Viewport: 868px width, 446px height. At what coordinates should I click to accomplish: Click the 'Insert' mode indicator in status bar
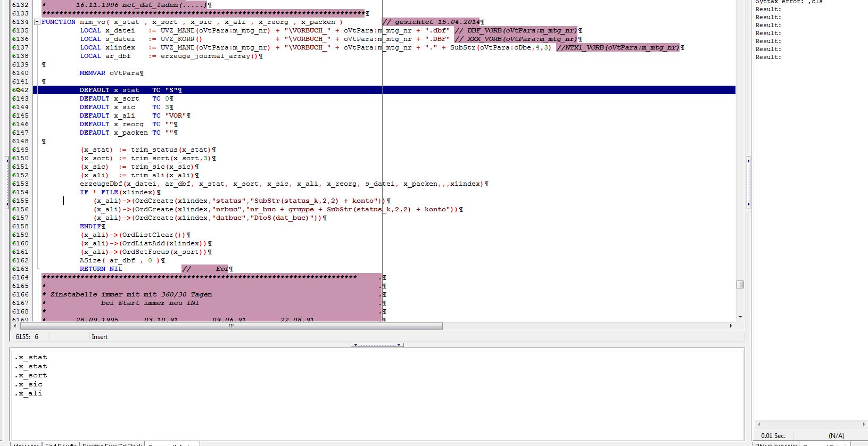[100, 337]
